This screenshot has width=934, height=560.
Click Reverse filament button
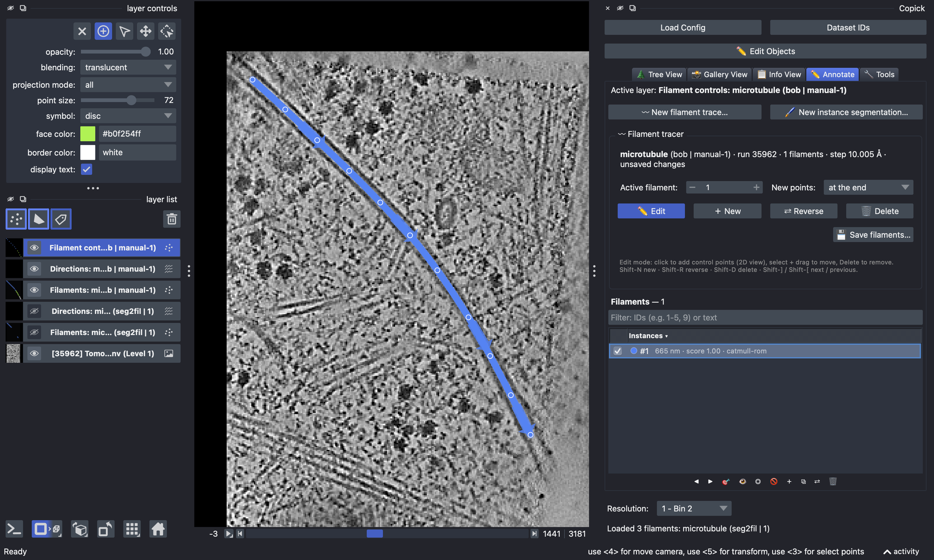tap(804, 211)
